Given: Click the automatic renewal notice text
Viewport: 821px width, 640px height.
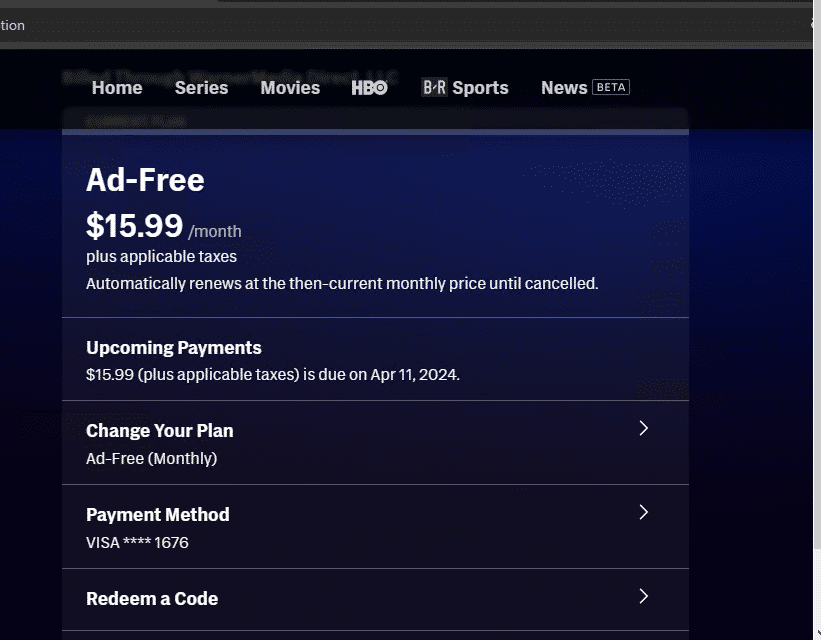Looking at the screenshot, I should pyautogui.click(x=342, y=283).
